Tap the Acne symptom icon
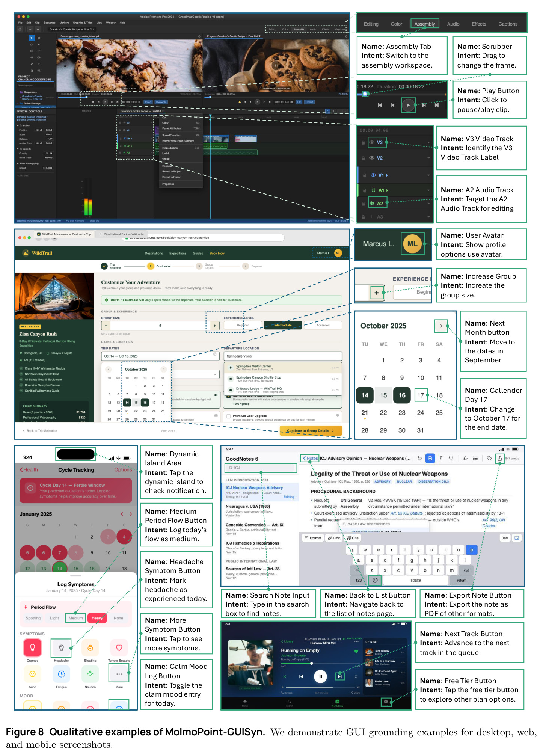 click(32, 674)
